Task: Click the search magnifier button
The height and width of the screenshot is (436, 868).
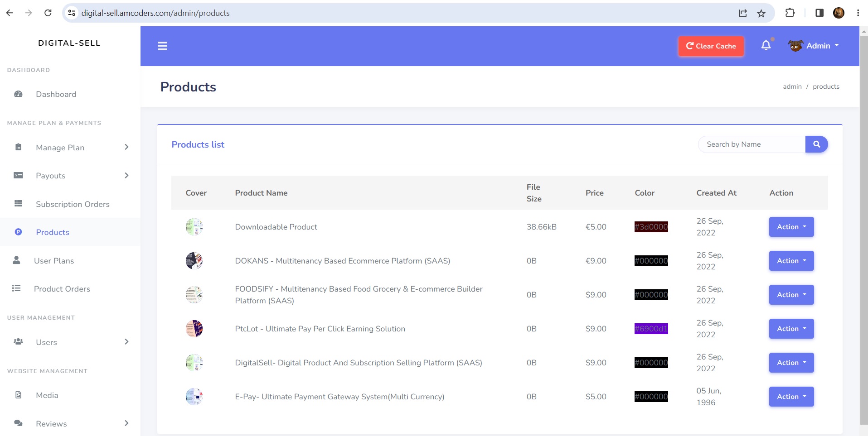Action: tap(816, 144)
